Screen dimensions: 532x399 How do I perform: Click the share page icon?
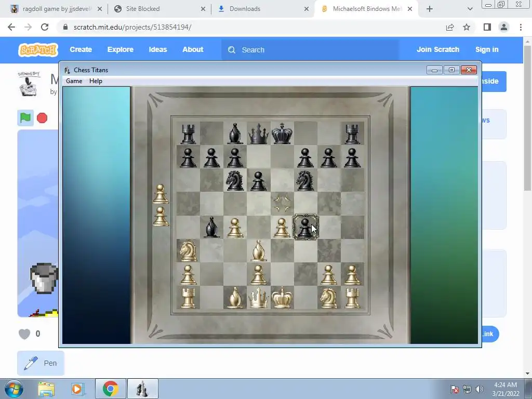[450, 27]
